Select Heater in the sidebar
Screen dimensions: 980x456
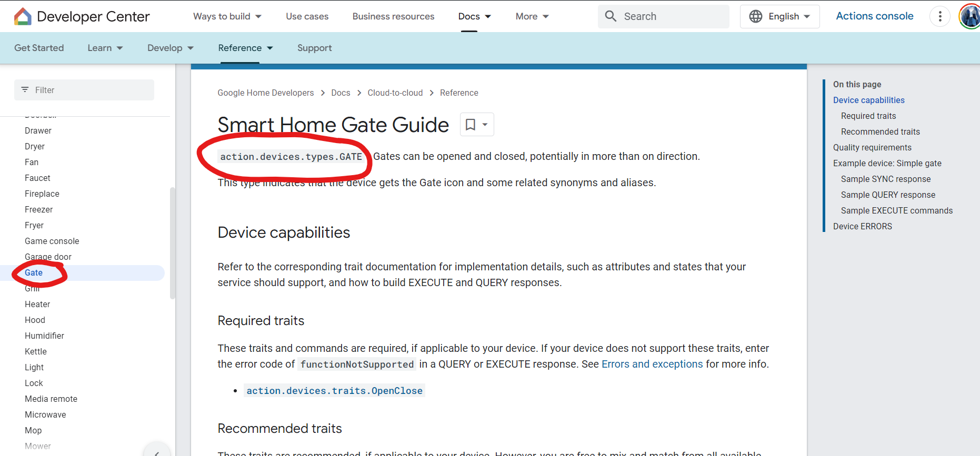37,304
